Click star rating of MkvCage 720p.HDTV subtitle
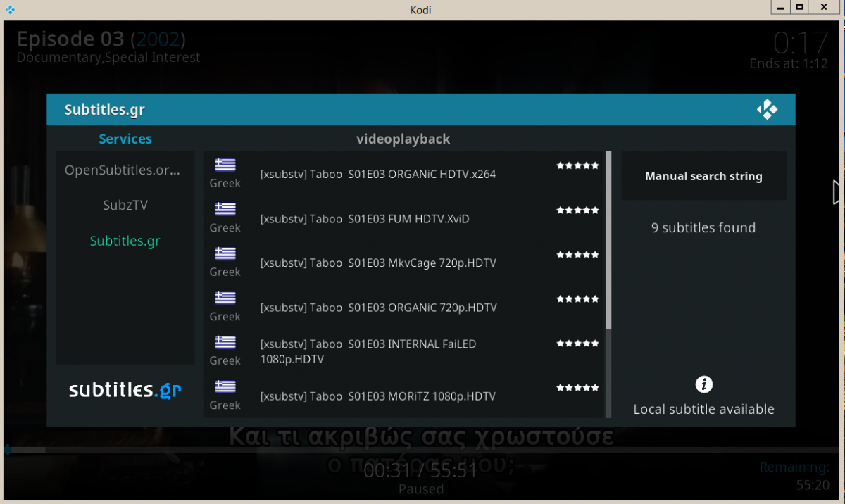Screen dimensions: 845x504 click(577, 255)
